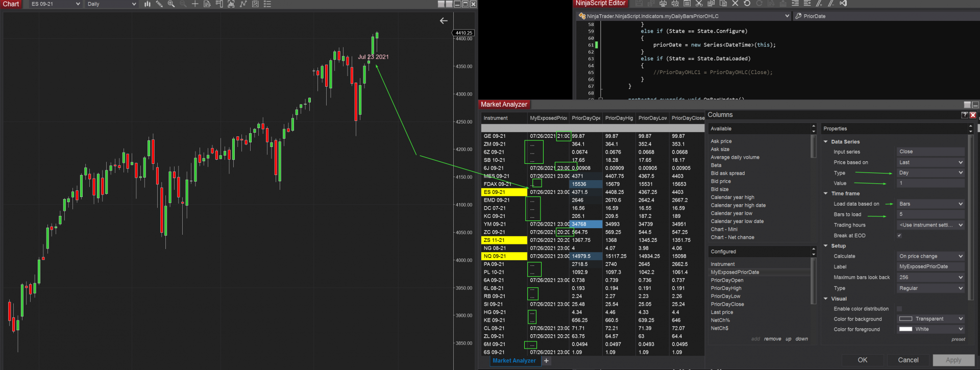Open Columns dialog help icon
Screen dimensions: 980x370
click(965, 115)
